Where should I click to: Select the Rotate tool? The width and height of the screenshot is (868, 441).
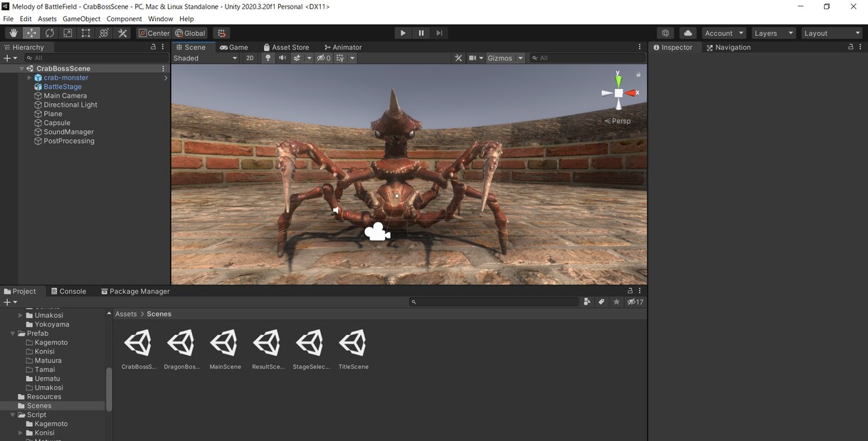[x=50, y=33]
